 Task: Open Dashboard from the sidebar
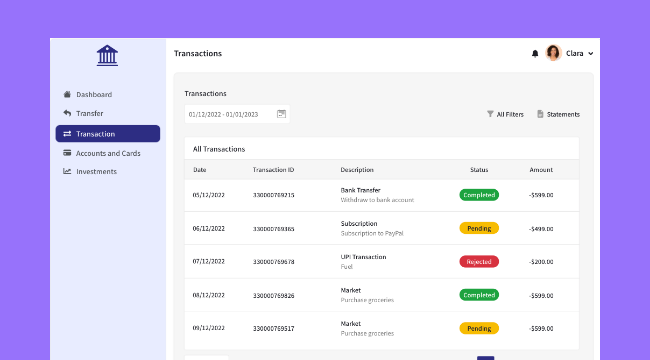[x=94, y=95]
